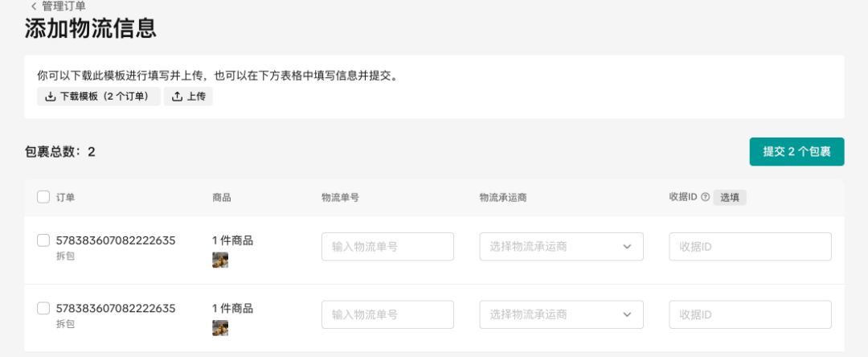
Task: Focus the second row 收据ID field
Action: [750, 314]
